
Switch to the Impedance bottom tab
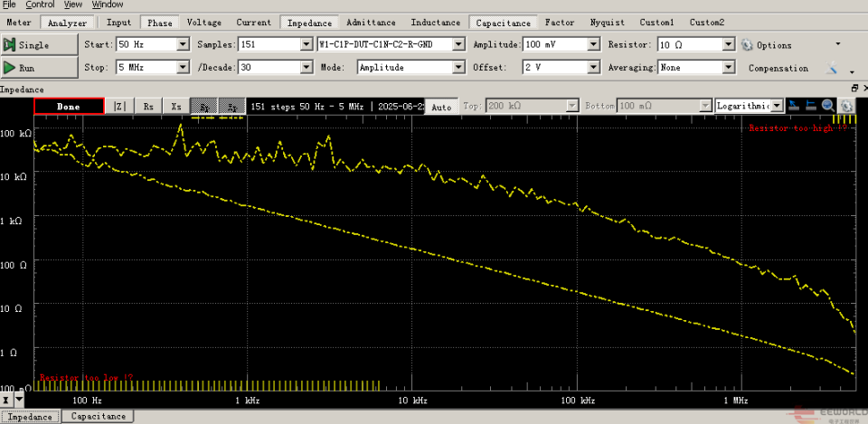(31, 416)
